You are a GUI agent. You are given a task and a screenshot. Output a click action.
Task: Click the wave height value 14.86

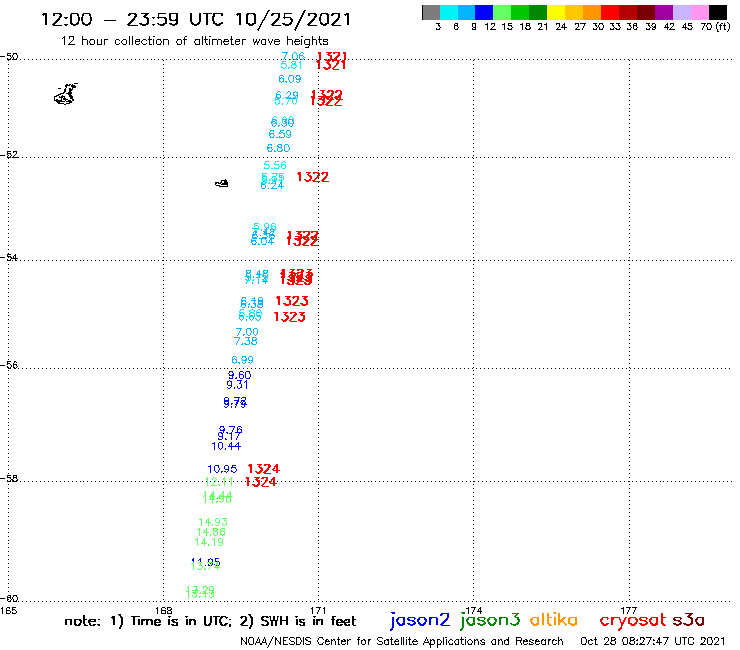[x=211, y=532]
